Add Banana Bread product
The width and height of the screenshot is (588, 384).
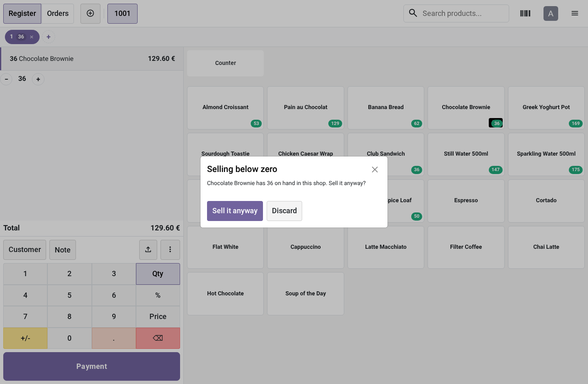386,108
